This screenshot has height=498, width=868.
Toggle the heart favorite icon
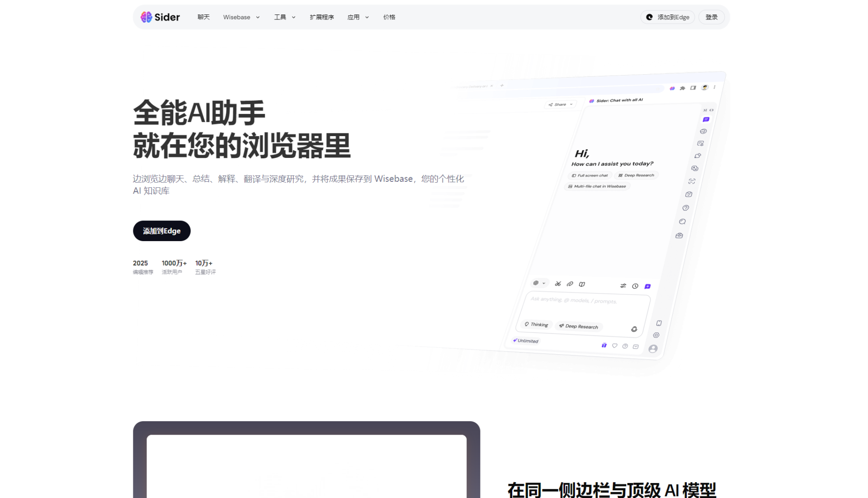(x=614, y=346)
